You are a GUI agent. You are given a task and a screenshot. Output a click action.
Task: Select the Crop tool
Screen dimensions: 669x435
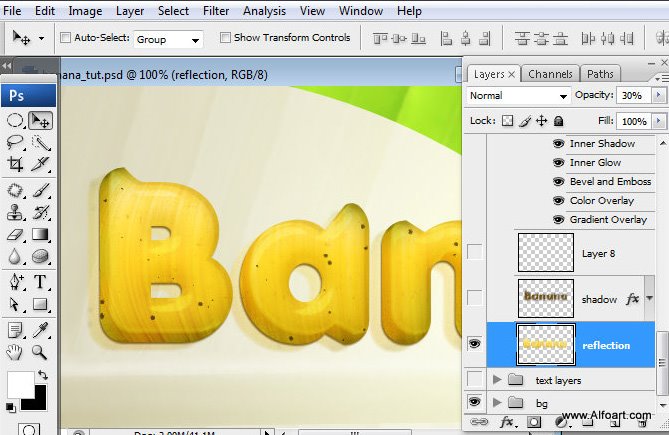(x=15, y=164)
